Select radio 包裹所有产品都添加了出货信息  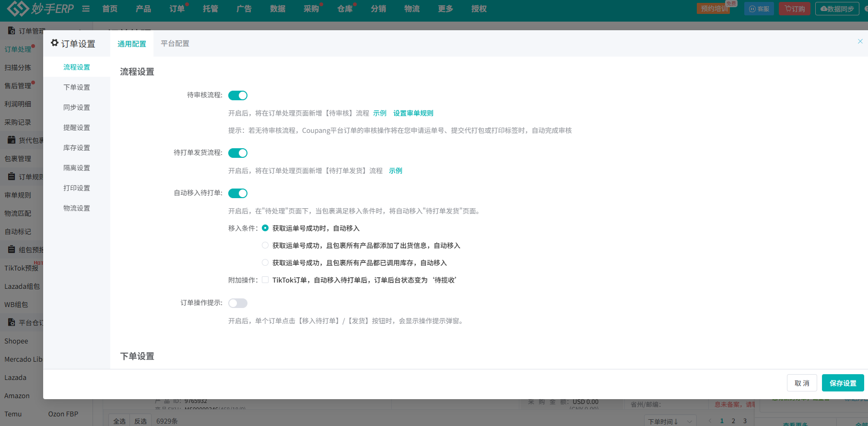point(265,246)
